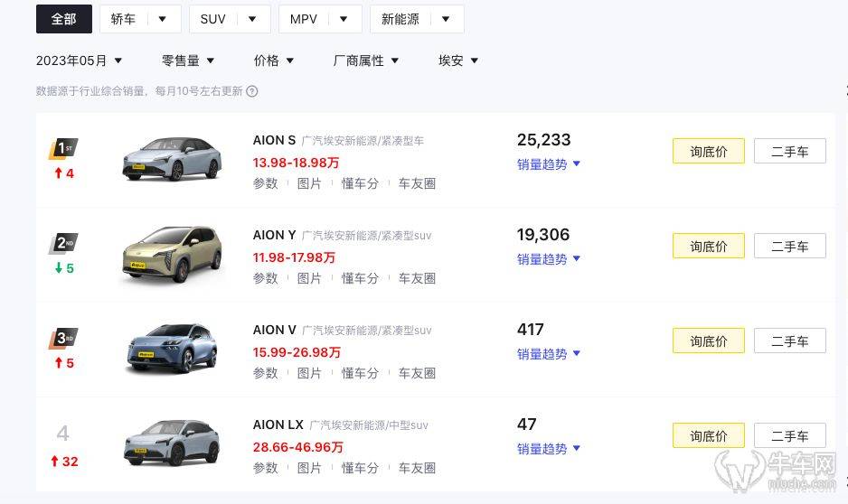Open 懂车分 link under AION V

coord(360,373)
